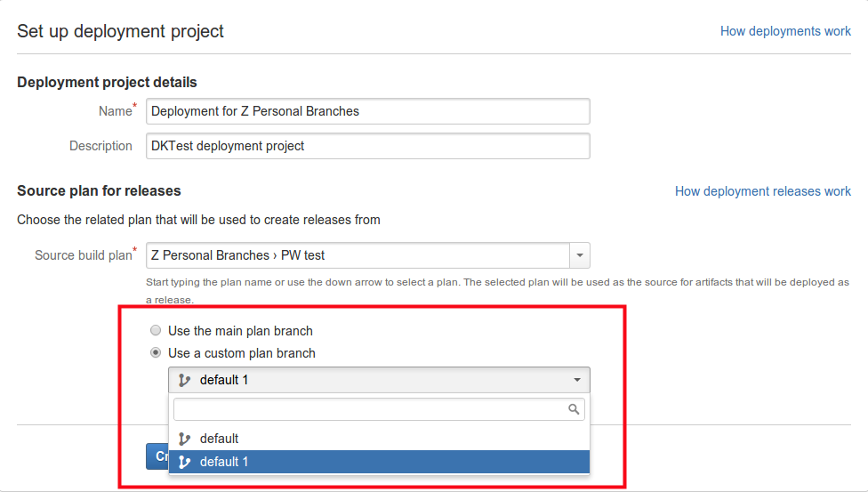Open How deployment releases work link

pos(762,191)
